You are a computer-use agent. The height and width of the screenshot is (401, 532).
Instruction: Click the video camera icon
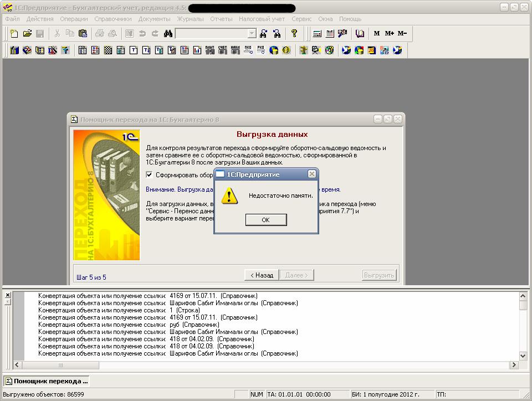point(316,50)
